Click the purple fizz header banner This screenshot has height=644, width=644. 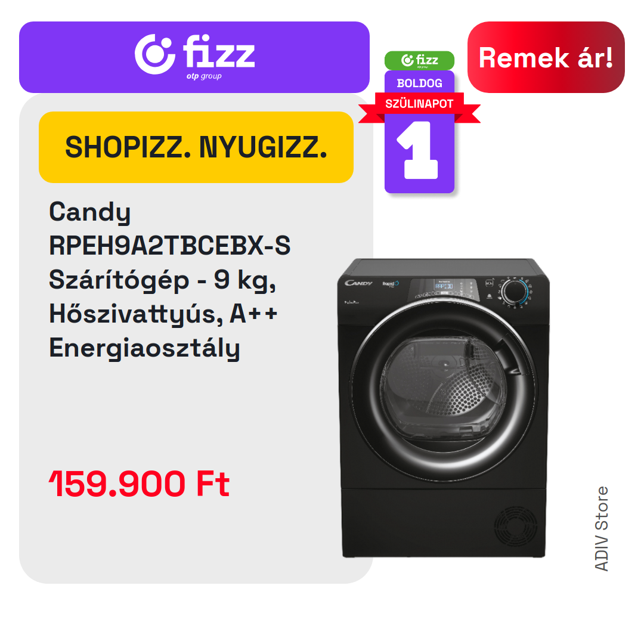pyautogui.click(x=194, y=57)
